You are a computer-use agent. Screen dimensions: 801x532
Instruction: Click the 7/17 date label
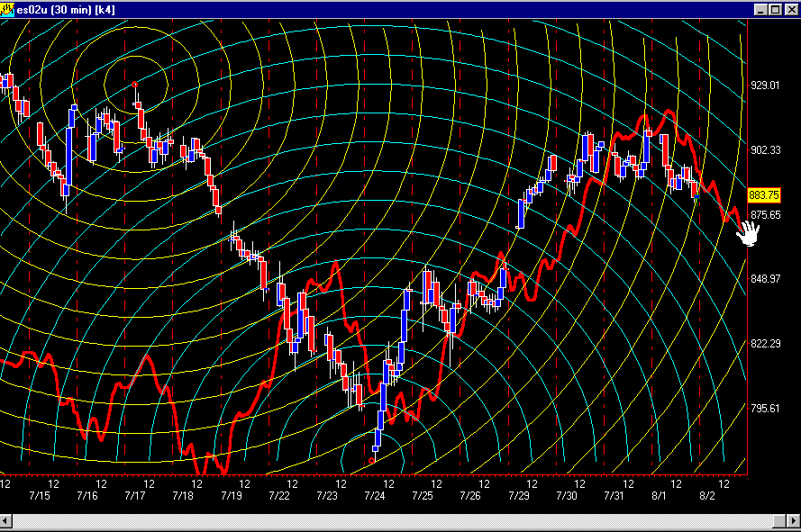tap(135, 496)
